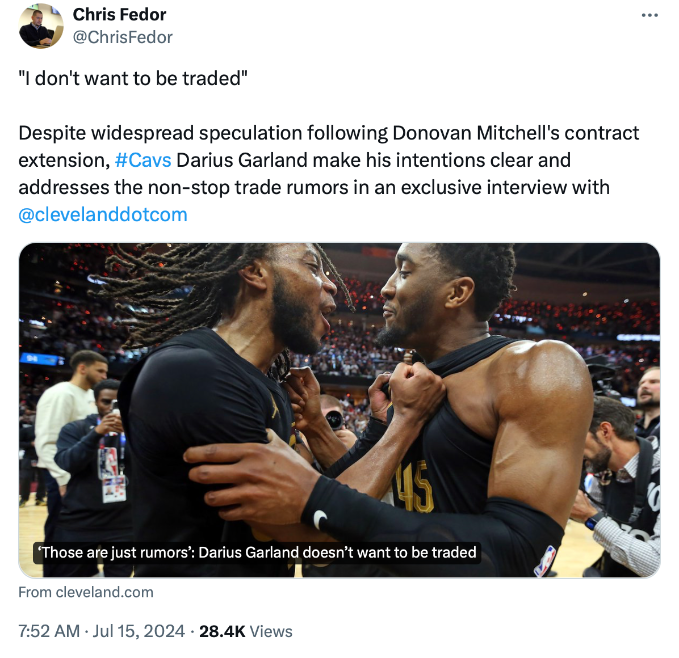Click the "I don't want to be traded" quote
The height and width of the screenshot is (658, 679).
pyautogui.click(x=133, y=78)
